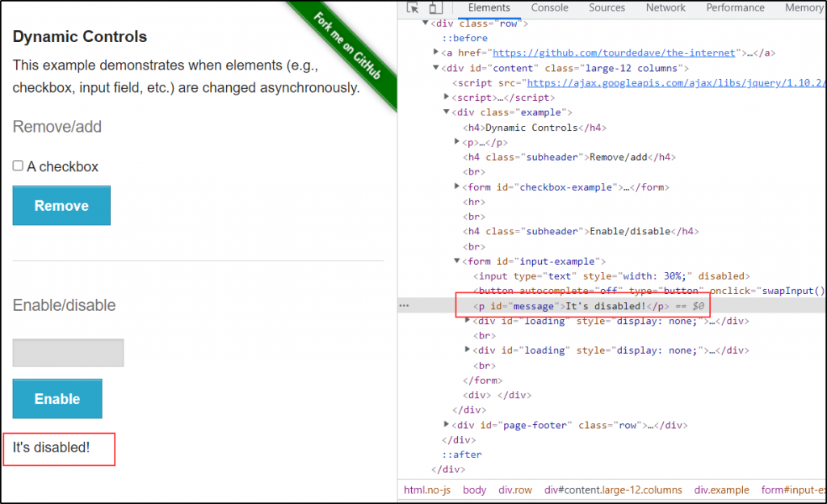Collapse the div class example node

(x=446, y=111)
